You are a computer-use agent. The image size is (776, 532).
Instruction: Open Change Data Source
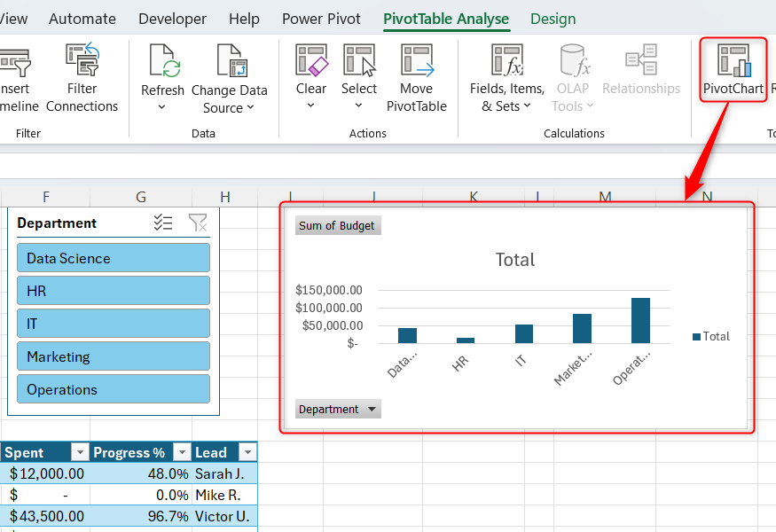pos(229,79)
